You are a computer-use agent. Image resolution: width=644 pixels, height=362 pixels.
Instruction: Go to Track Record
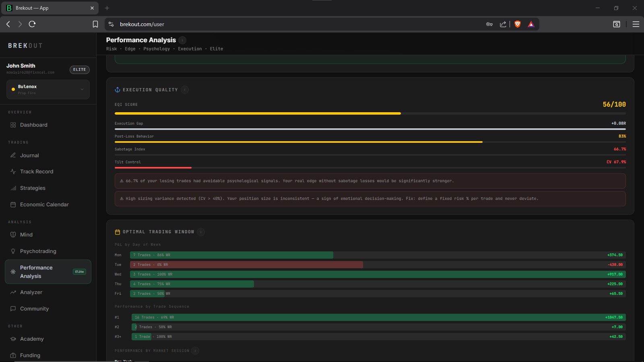37,172
